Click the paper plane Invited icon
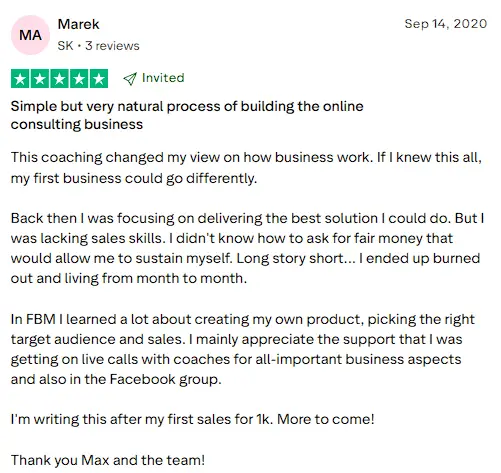Viewport: 501px width, 473px height. 130,79
